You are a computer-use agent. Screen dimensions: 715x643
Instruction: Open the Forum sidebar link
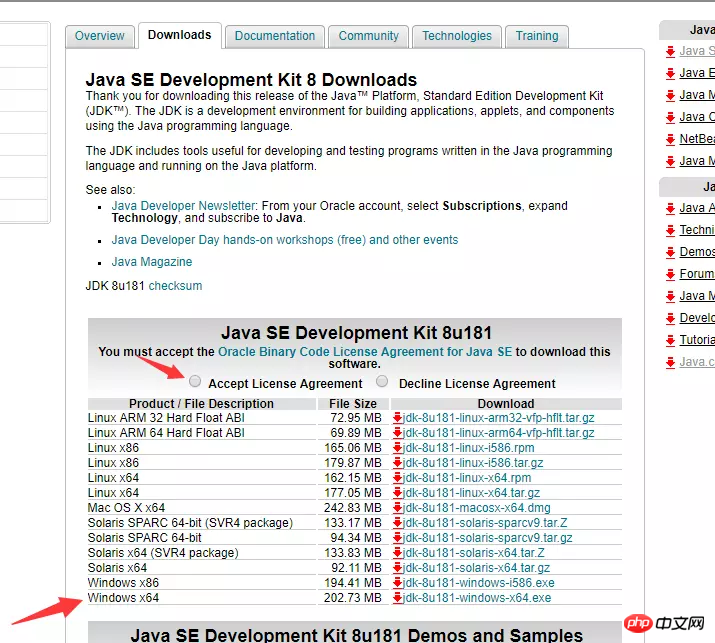[697, 274]
